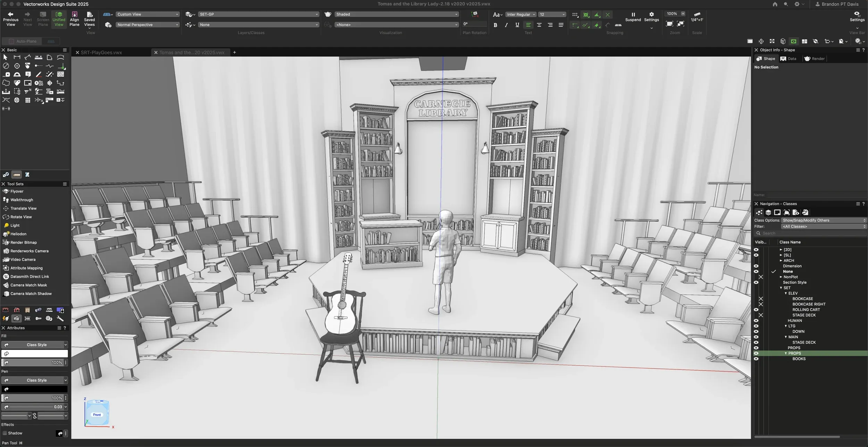Image resolution: width=868 pixels, height=447 pixels.
Task: Toggle visibility of the ROLLING CART class
Action: 757,309
